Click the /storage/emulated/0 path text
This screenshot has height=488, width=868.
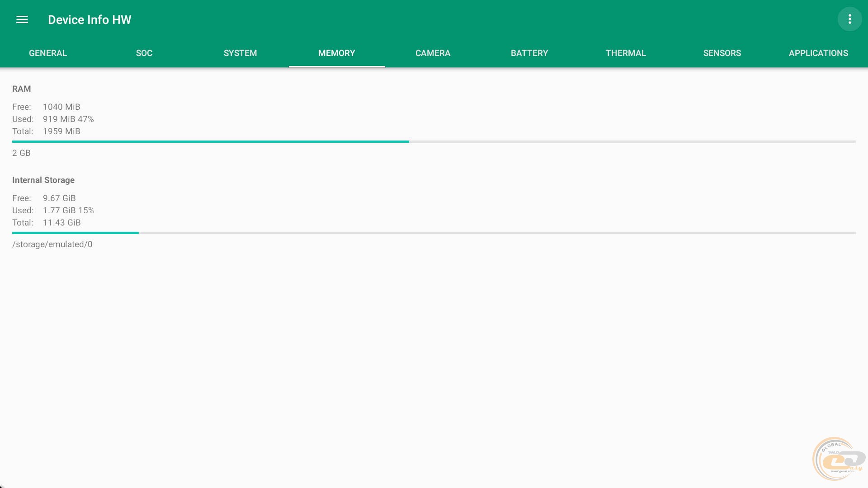click(52, 244)
